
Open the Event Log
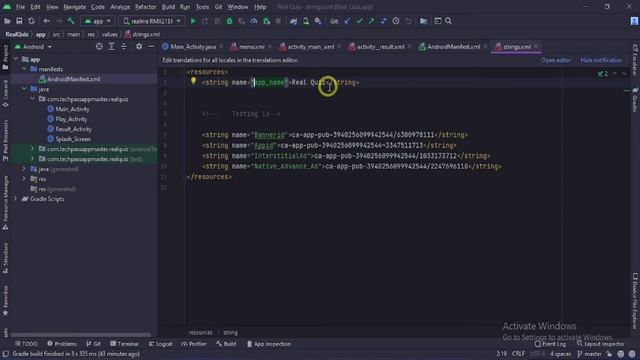[550, 344]
